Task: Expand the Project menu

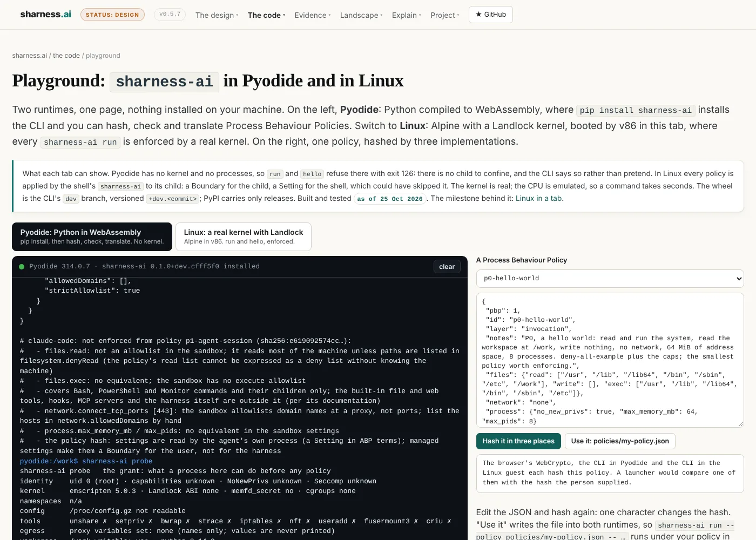Action: [x=445, y=15]
